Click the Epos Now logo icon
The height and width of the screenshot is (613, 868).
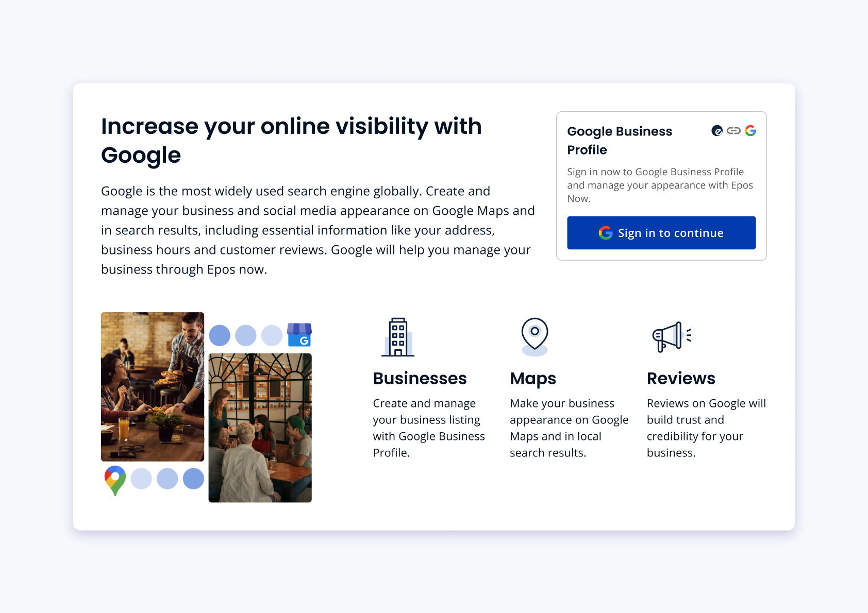point(716,131)
